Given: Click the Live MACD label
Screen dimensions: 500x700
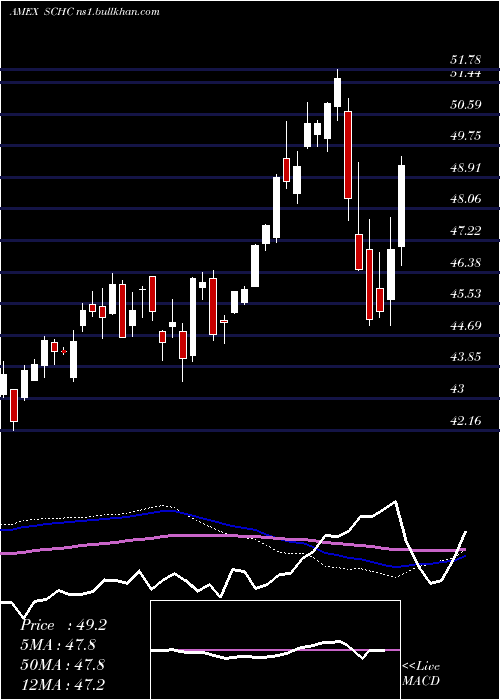Looking at the screenshot, I should click(x=421, y=674).
